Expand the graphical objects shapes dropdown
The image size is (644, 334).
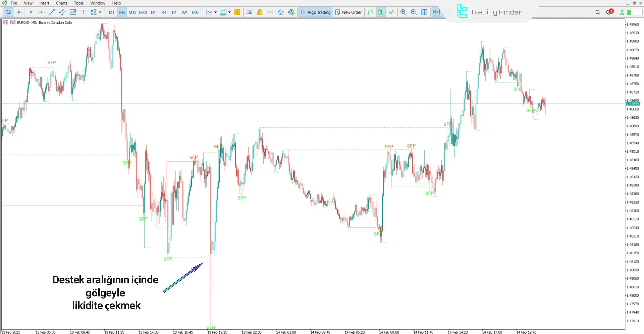tap(100, 12)
